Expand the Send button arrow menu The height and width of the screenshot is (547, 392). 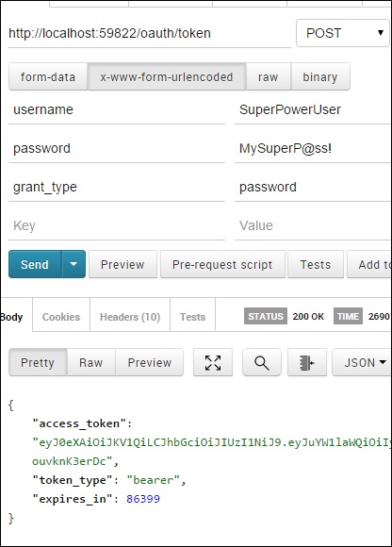pos(73,264)
